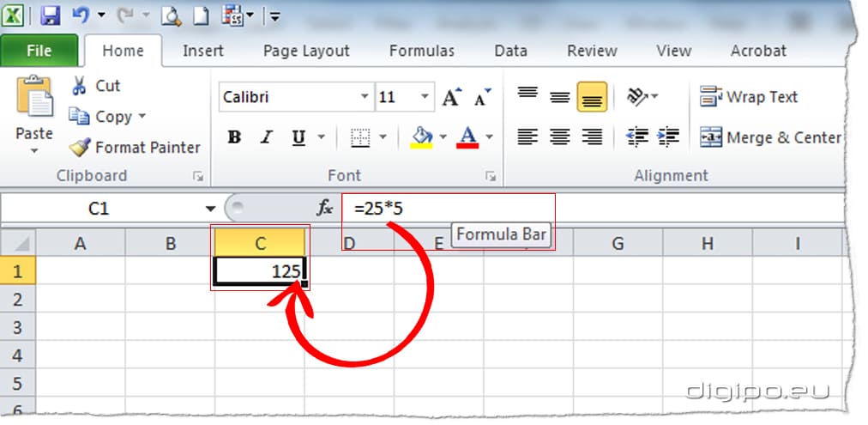Toggle Italic formatting

[266, 137]
